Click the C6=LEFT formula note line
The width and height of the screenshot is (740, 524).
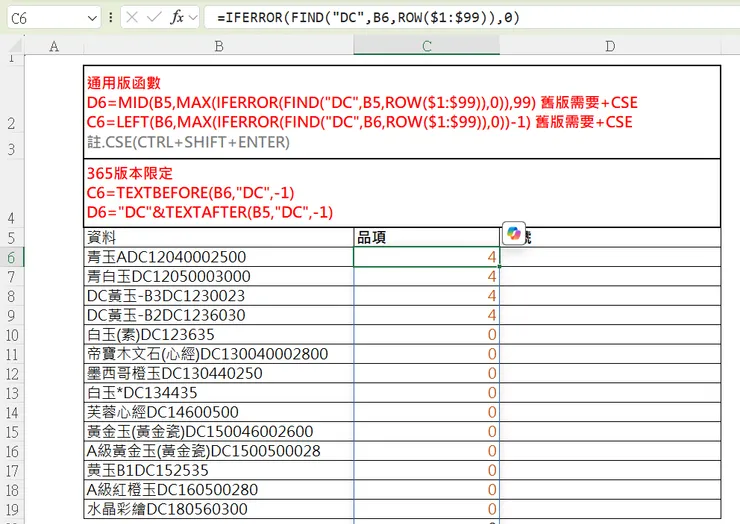[359, 122]
